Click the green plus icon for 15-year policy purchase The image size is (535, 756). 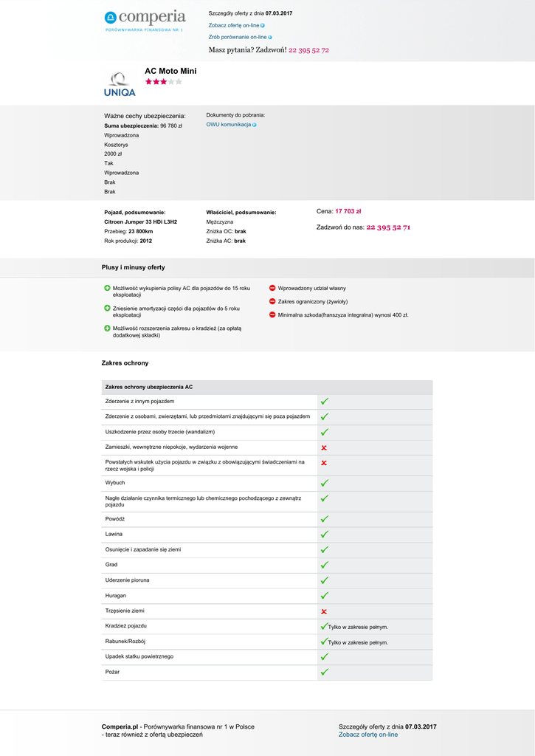(107, 287)
